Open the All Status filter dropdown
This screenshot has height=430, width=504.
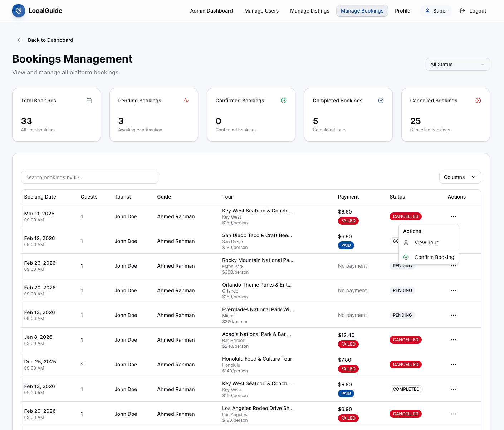[457, 64]
